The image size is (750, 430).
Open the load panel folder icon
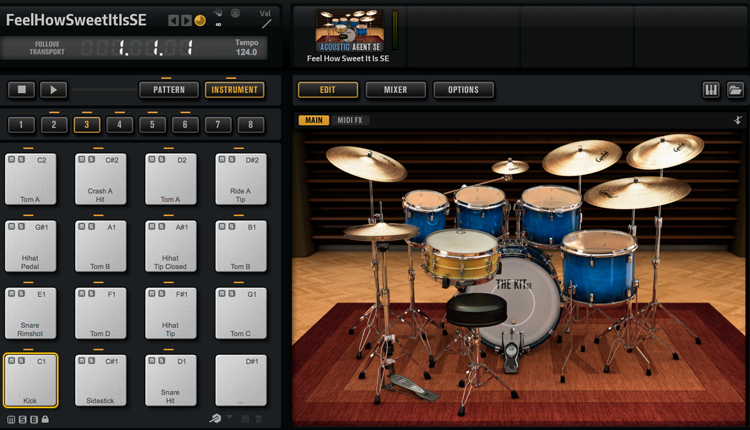click(735, 89)
